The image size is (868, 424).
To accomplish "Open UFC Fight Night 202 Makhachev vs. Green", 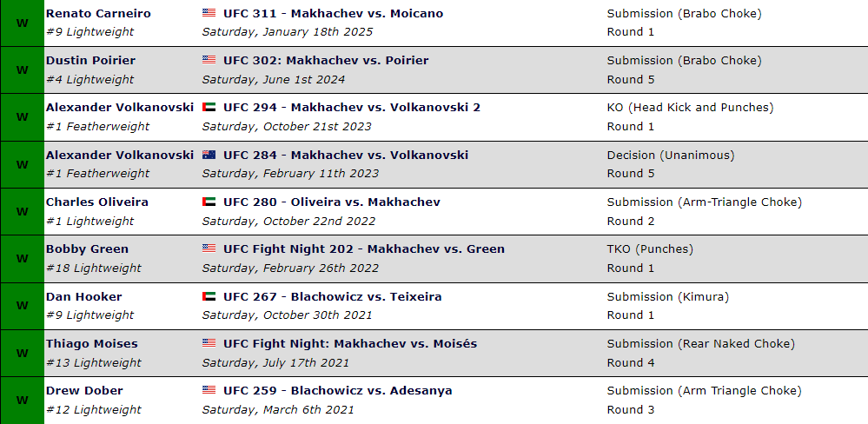I will [364, 249].
